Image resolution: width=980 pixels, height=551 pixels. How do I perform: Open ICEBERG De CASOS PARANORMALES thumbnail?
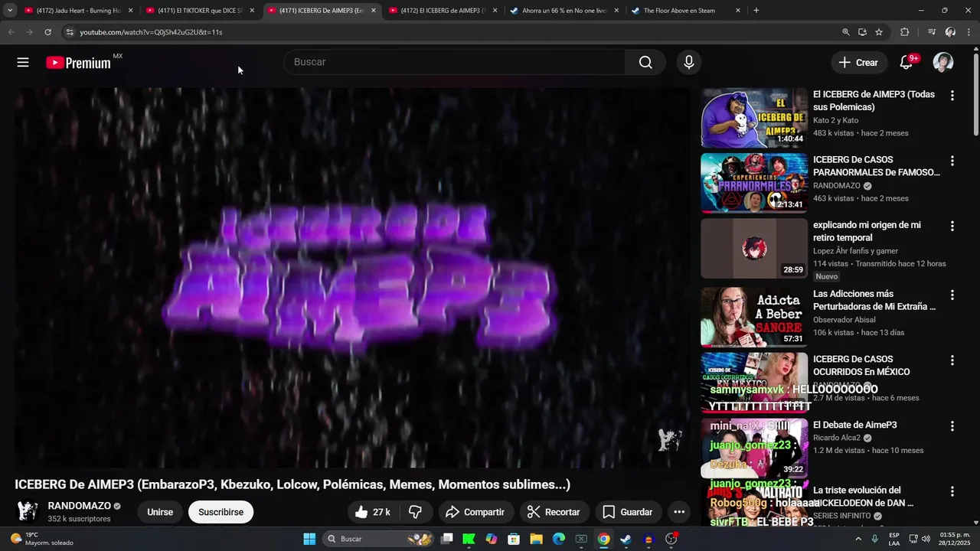click(x=754, y=184)
